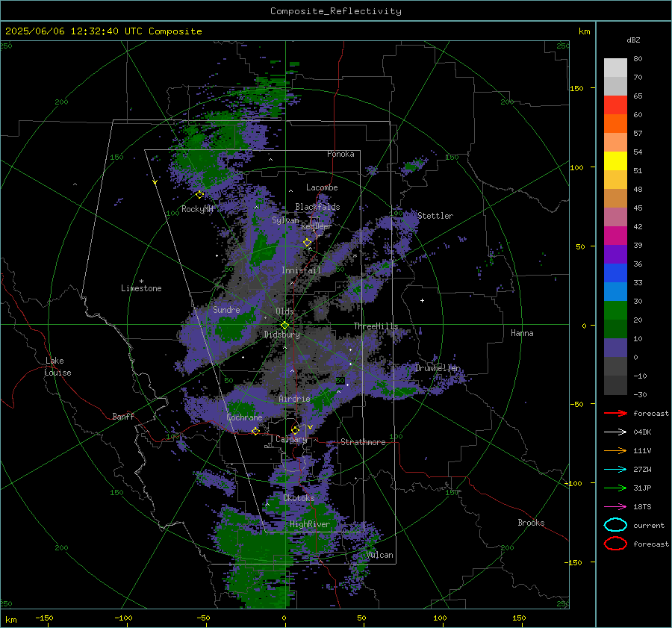Click the yellow diamond marker below RedDeer
This screenshot has height=628, width=672.
pyautogui.click(x=307, y=243)
